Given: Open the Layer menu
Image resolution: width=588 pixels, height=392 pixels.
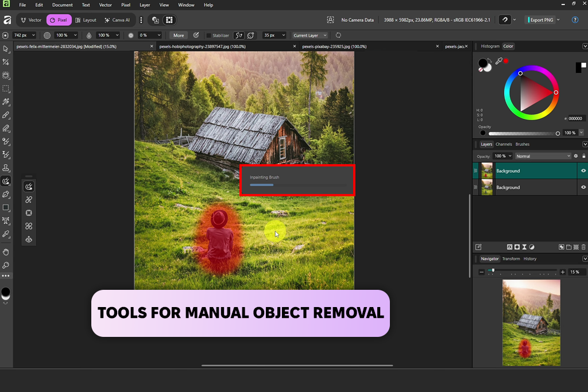Looking at the screenshot, I should 145,5.
